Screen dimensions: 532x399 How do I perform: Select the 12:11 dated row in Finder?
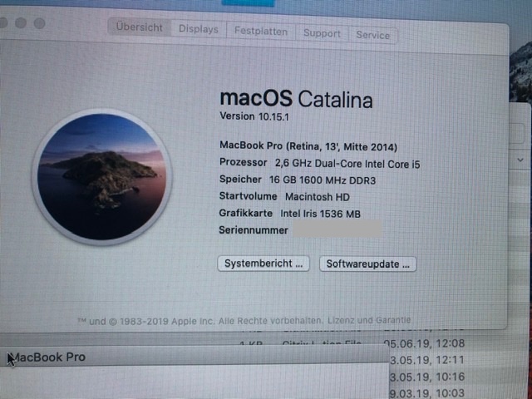click(x=426, y=360)
